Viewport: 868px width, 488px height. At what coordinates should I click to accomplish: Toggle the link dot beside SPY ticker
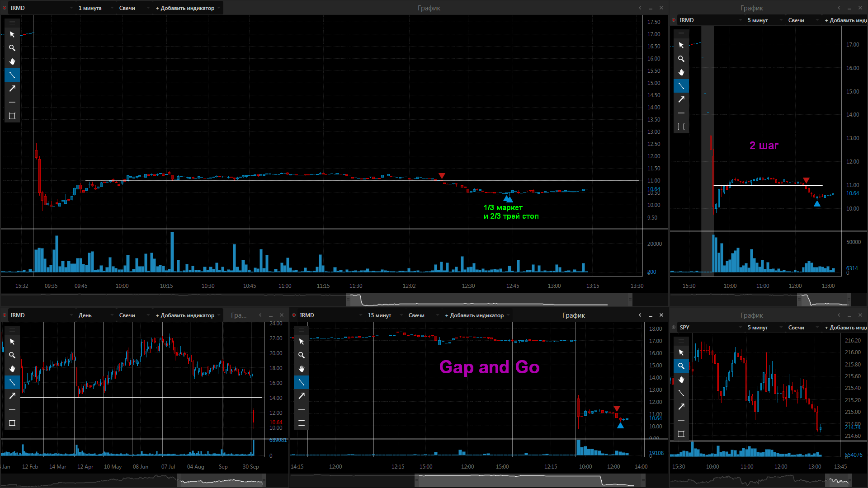tap(674, 328)
